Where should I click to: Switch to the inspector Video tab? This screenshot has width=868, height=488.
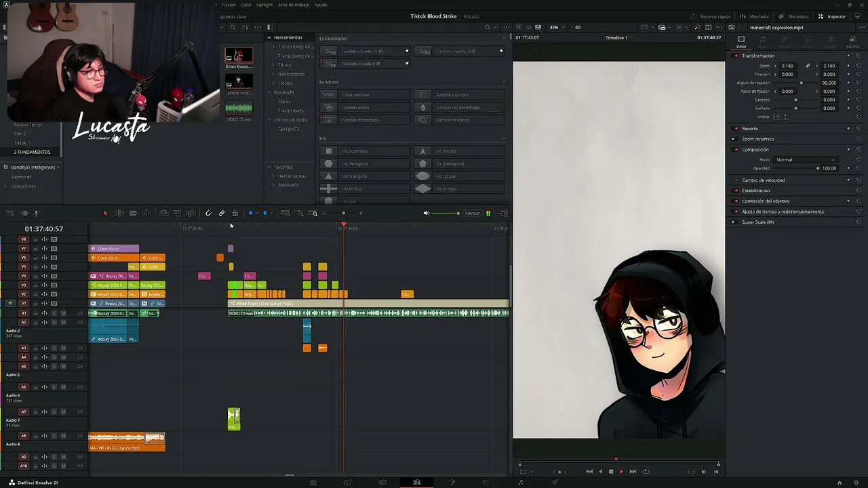tap(741, 42)
